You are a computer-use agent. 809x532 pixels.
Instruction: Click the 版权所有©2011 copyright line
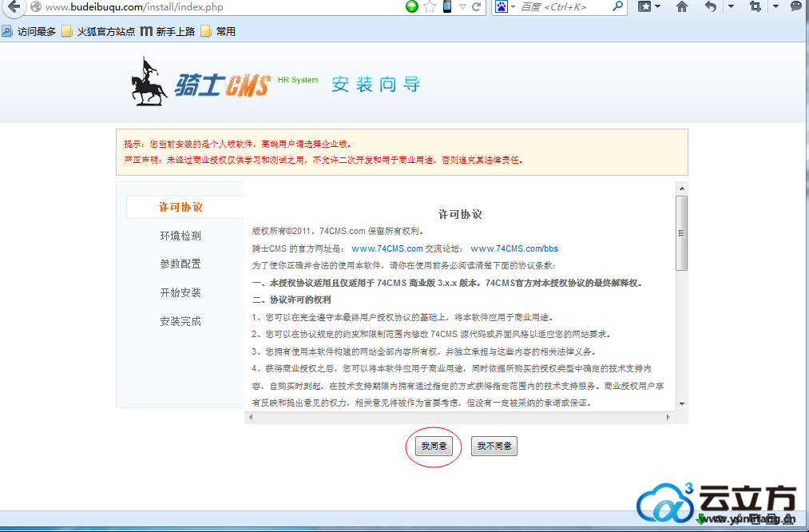tap(339, 231)
